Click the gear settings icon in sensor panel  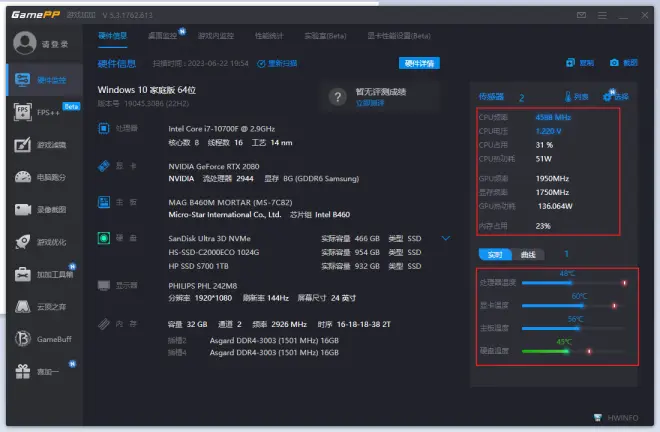607,96
